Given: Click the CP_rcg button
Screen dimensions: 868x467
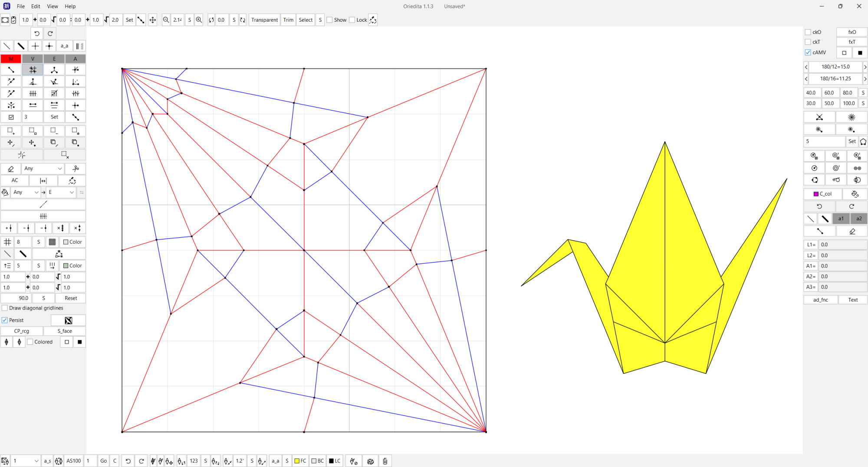Looking at the screenshot, I should click(x=22, y=331).
